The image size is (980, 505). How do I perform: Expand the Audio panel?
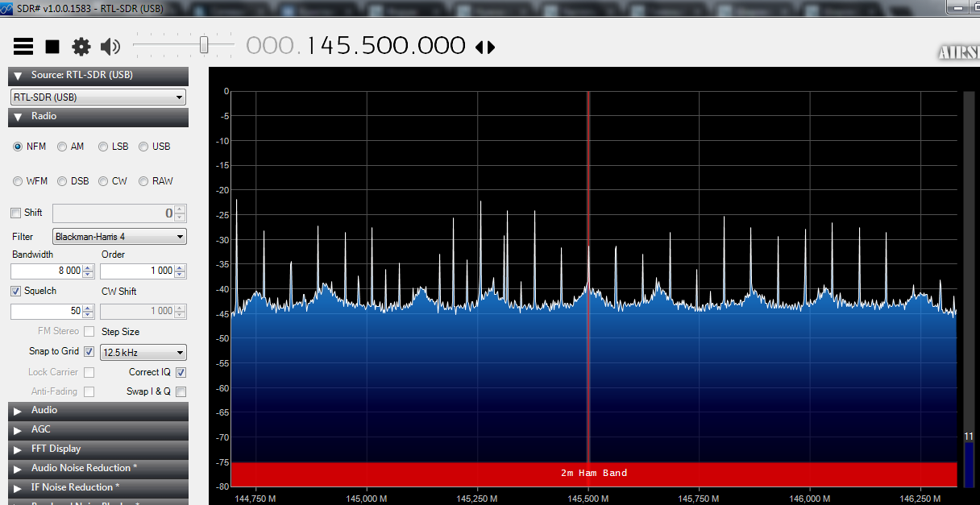(x=98, y=411)
